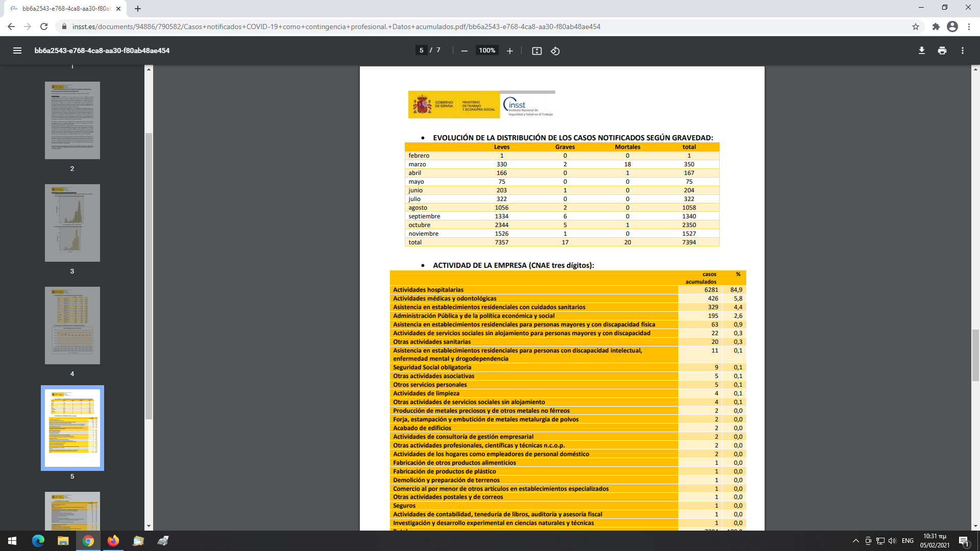Screen dimensions: 980x551
Task: Open the Chrome extensions puzzle icon
Action: pos(936,27)
